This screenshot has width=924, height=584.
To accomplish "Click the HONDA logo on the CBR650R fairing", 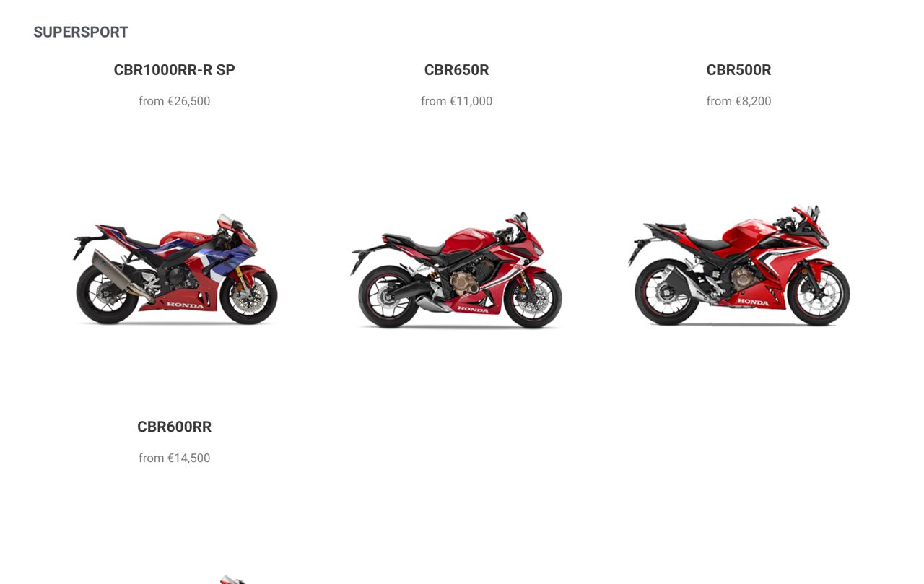I will [x=473, y=309].
